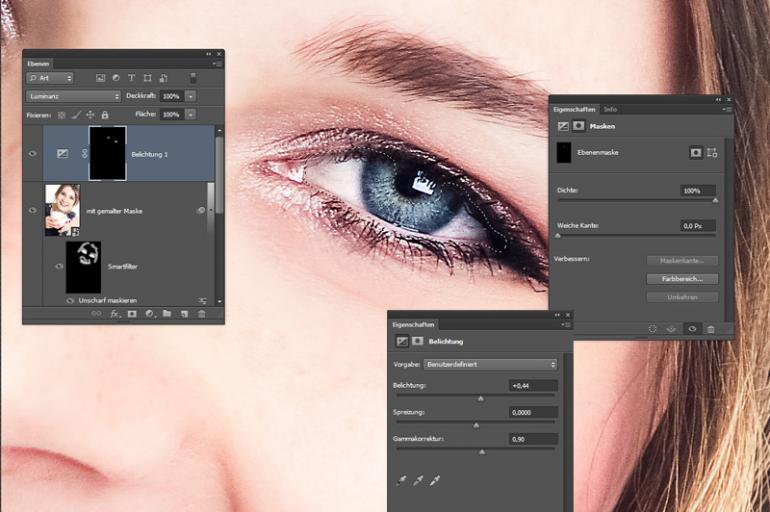Lock all padlock icon in Fixieren row
Viewport: 770px width, 512px height.
pyautogui.click(x=105, y=115)
